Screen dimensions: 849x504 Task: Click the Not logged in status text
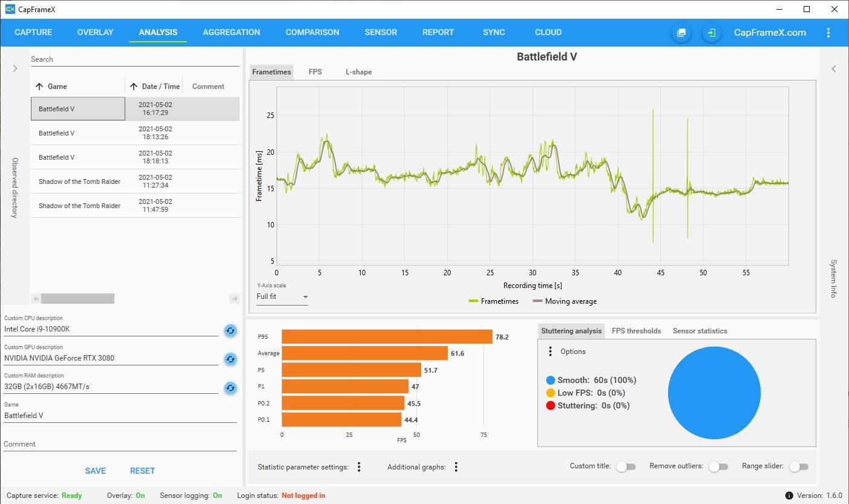pyautogui.click(x=303, y=496)
